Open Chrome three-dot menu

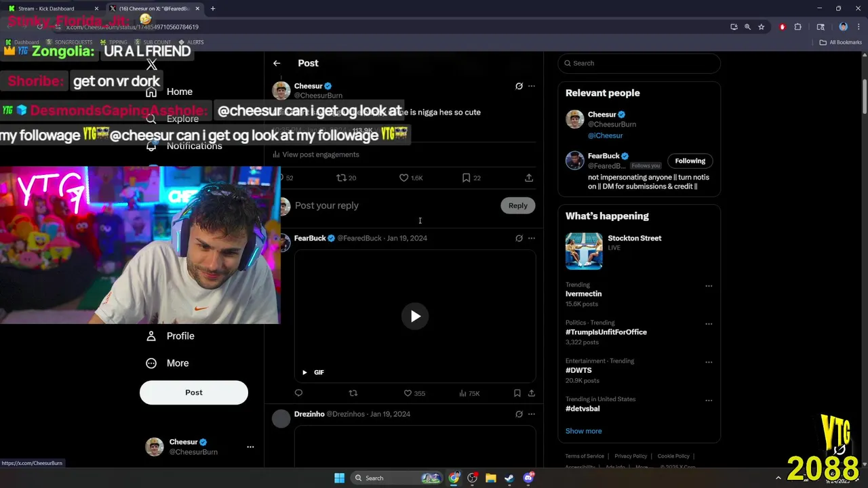tap(858, 27)
